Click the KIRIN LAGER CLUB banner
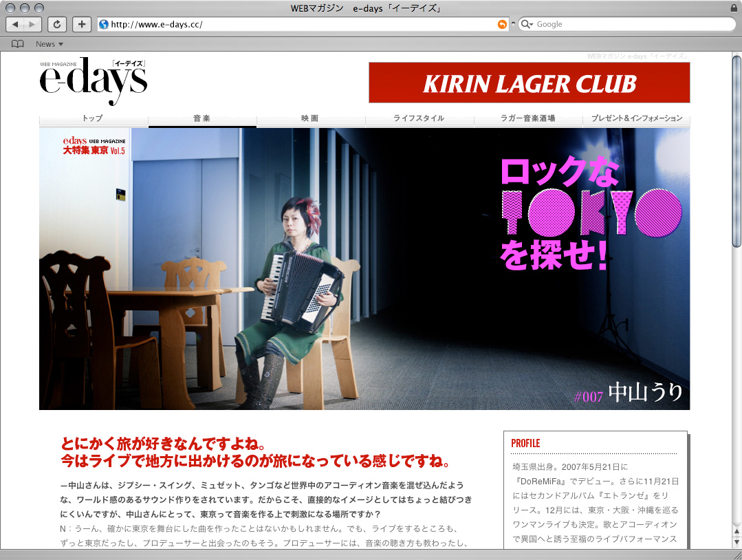 pos(529,83)
